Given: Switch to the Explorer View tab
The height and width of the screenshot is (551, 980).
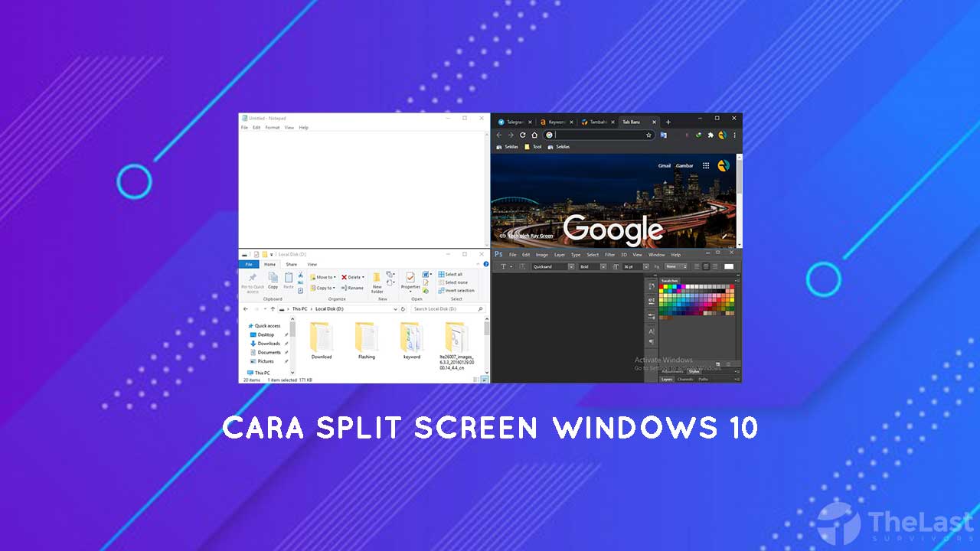Looking at the screenshot, I should 312,264.
